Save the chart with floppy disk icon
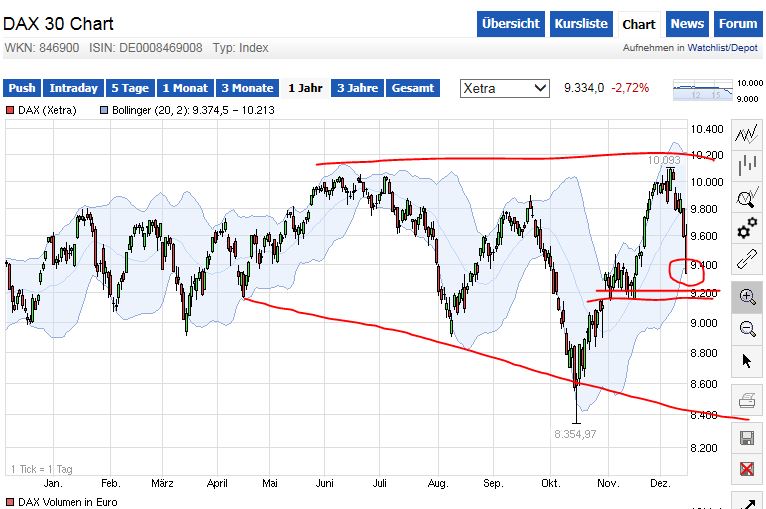Viewport: 766px width, 509px height. point(746,438)
